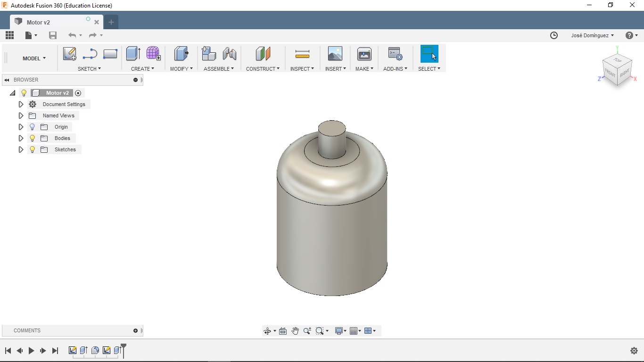
Task: Click the New Component icon
Action: (x=208, y=54)
